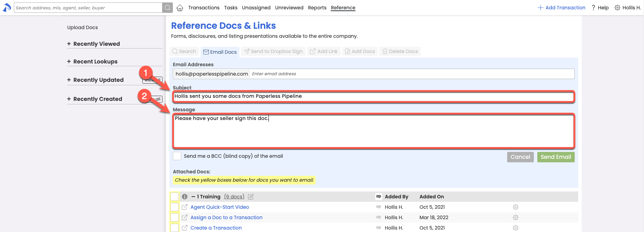Image resolution: width=644 pixels, height=232 pixels.
Task: Click the Add Transaction plus link
Action: point(561,8)
